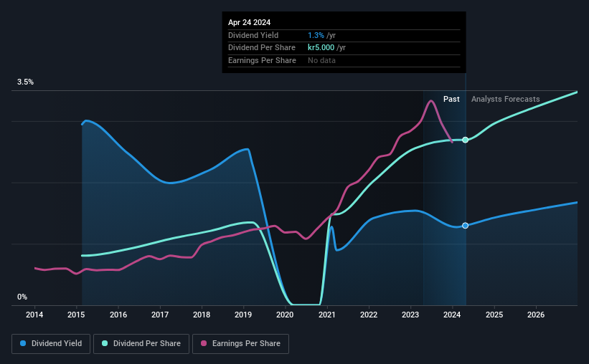Click the 2024 x-axis year label
This screenshot has height=364, width=589.
point(452,315)
